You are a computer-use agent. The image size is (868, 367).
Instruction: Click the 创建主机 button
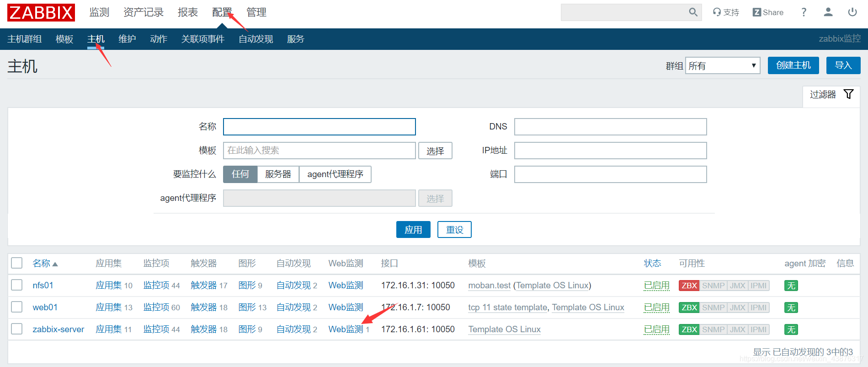[x=793, y=65]
